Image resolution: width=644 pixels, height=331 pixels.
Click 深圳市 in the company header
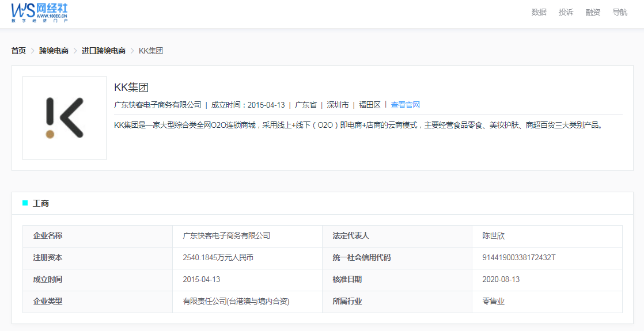(338, 105)
